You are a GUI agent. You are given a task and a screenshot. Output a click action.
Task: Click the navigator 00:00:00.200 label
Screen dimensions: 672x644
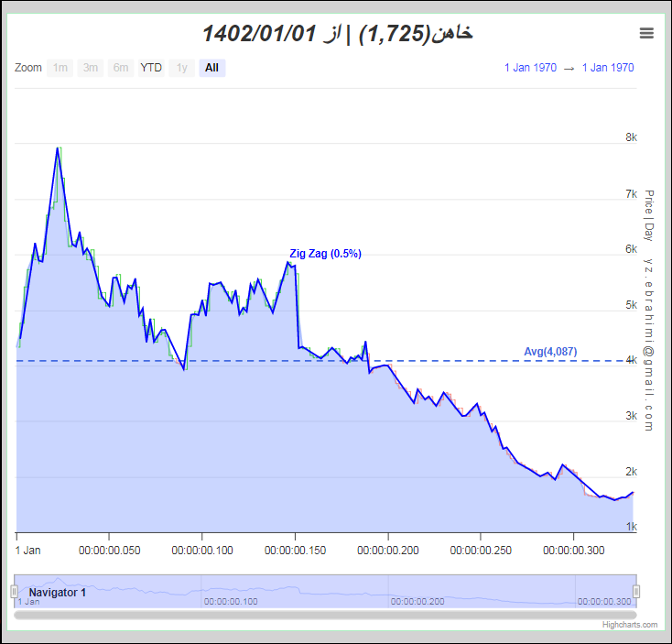(x=417, y=602)
